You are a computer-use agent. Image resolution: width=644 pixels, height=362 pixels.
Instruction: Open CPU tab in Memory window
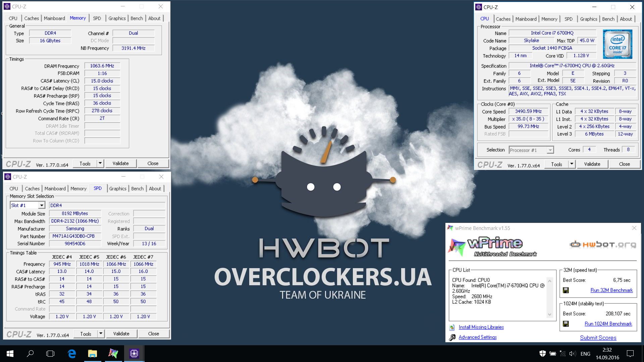(13, 18)
